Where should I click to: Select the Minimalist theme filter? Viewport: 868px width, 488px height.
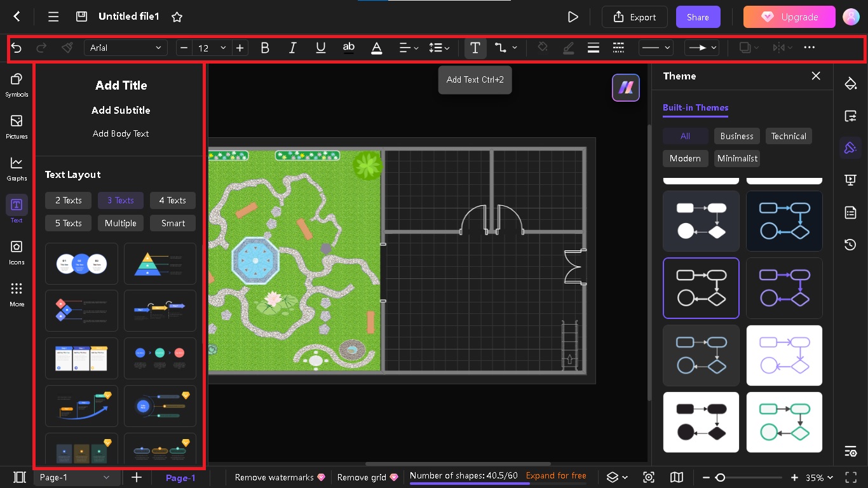pos(737,158)
